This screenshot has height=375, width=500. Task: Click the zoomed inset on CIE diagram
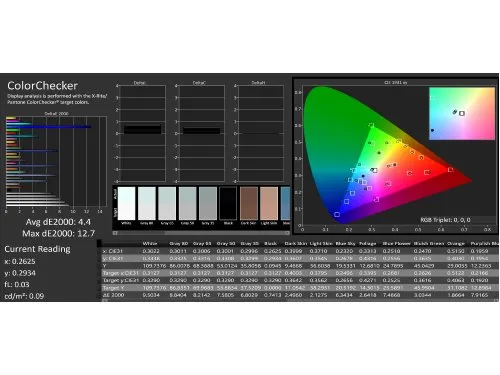click(x=462, y=114)
